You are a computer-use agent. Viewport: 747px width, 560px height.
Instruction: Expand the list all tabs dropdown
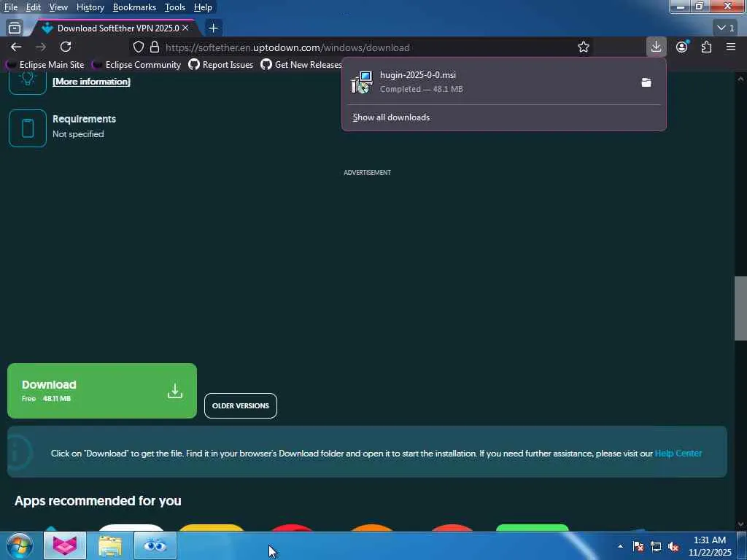[726, 28]
